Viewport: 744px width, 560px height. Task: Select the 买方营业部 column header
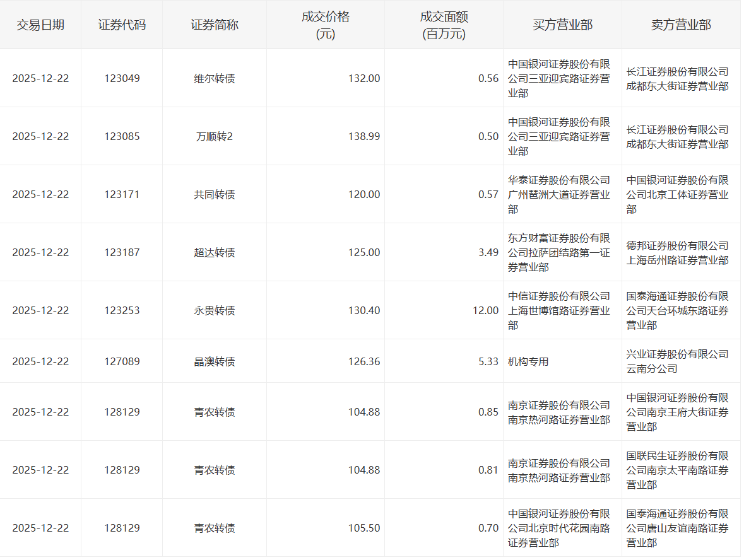point(562,25)
